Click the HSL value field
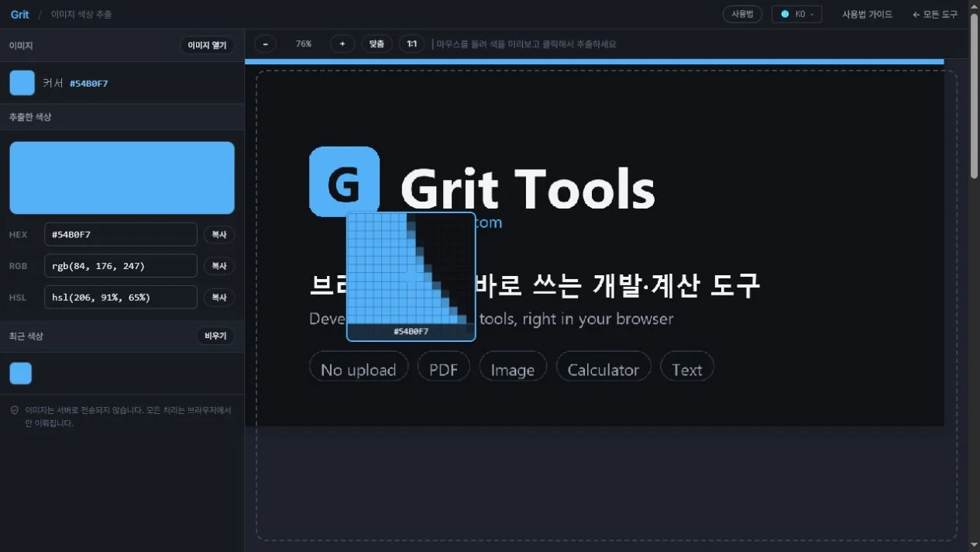The image size is (980, 552). click(x=121, y=297)
